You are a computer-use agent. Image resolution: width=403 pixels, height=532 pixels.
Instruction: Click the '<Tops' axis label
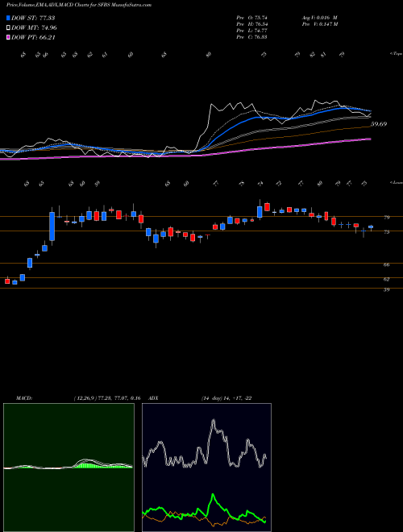point(396,54)
